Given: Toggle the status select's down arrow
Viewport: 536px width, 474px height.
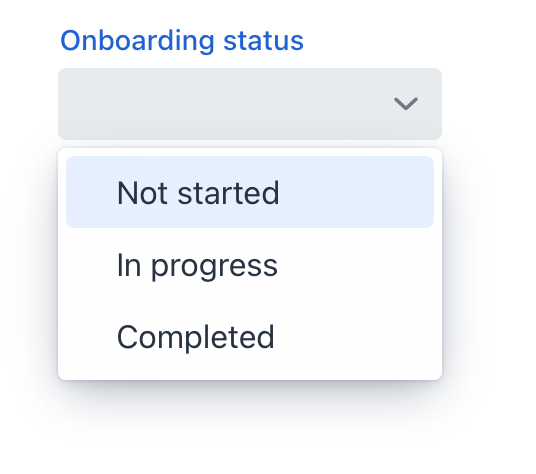Looking at the screenshot, I should pos(406,104).
